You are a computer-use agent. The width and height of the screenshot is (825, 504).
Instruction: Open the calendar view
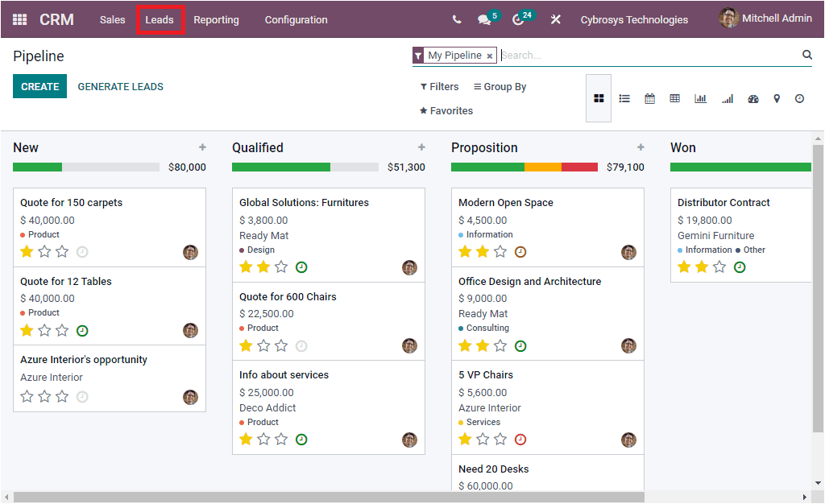(650, 98)
